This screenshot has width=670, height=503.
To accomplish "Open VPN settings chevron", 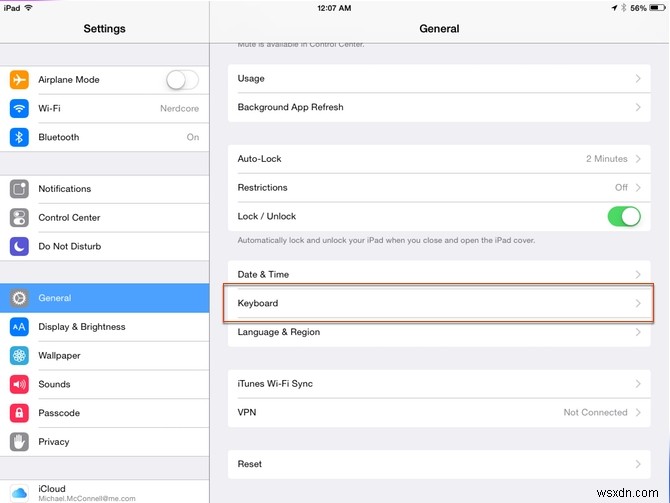I will pyautogui.click(x=638, y=412).
